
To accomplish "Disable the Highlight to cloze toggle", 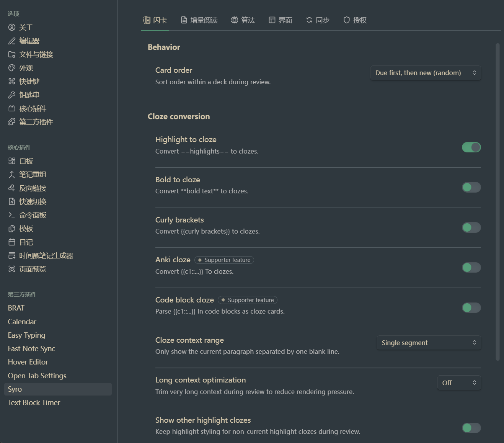I will 471,147.
